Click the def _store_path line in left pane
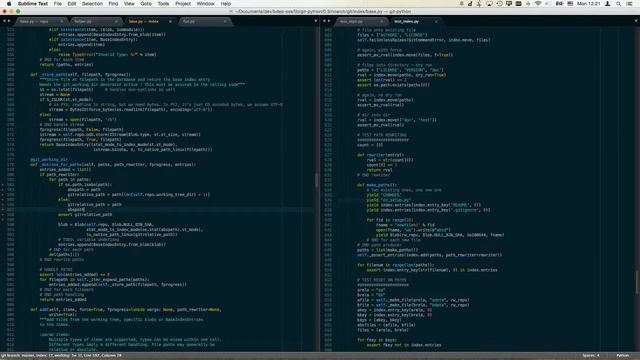This screenshot has height=360, width=640. click(80, 75)
